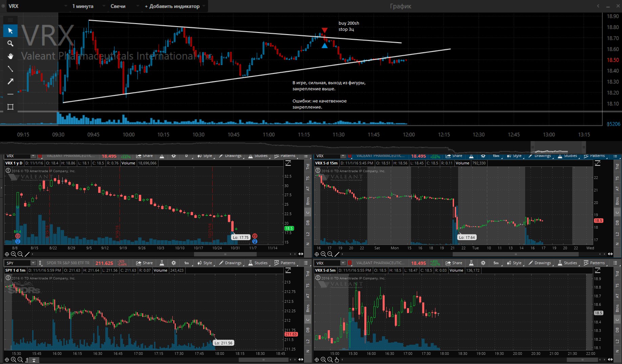Open settings gear in SPY chart
Image resolution: width=622 pixels, height=364 pixels.
point(174,263)
